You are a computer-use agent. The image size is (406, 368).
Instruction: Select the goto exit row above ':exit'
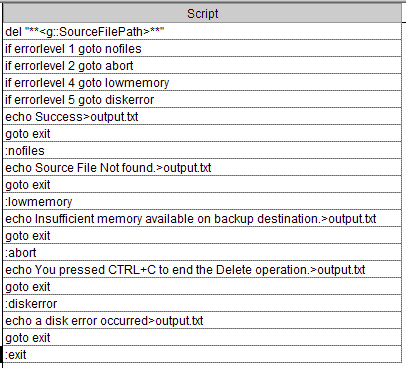point(202,338)
